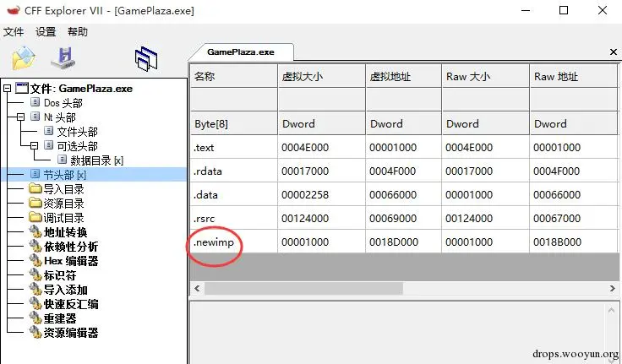Select the Dos 头部 tree node

pos(63,103)
